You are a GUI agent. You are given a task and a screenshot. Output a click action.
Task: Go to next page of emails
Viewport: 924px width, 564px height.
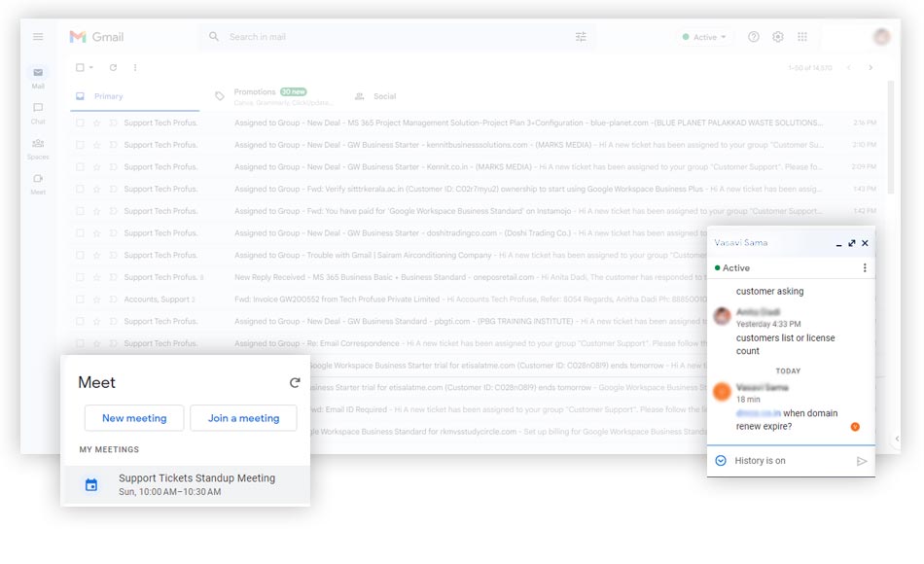coord(871,67)
